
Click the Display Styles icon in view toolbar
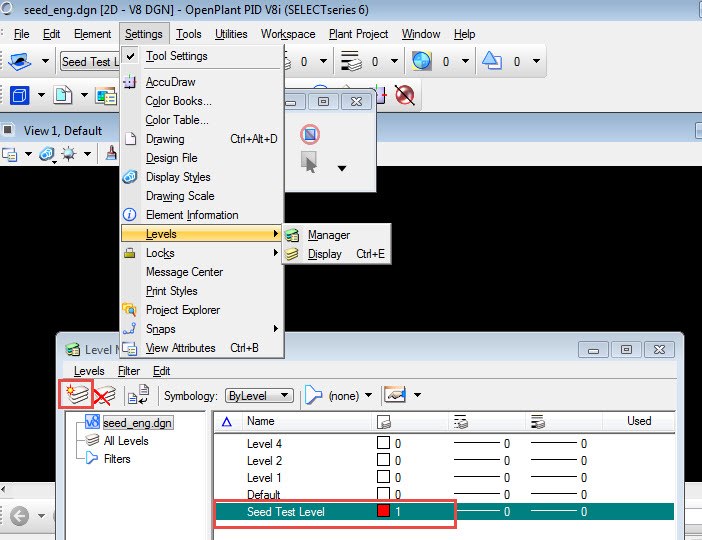[47, 154]
